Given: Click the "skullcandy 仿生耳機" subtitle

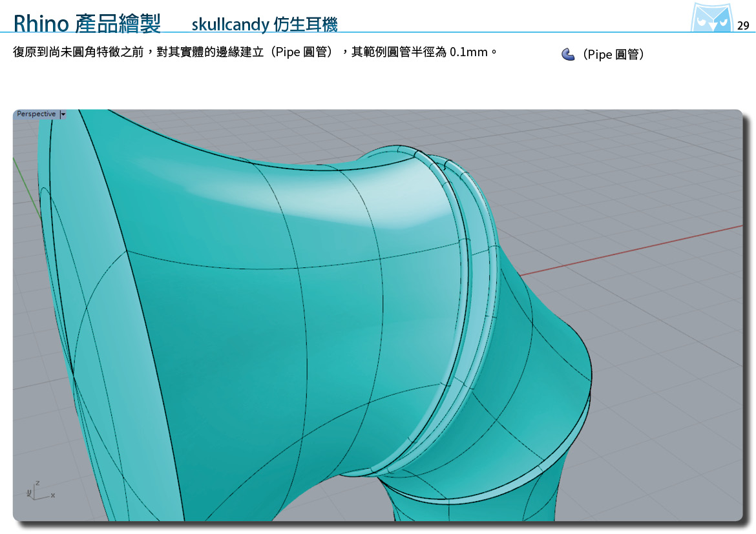Looking at the screenshot, I should coord(264,24).
